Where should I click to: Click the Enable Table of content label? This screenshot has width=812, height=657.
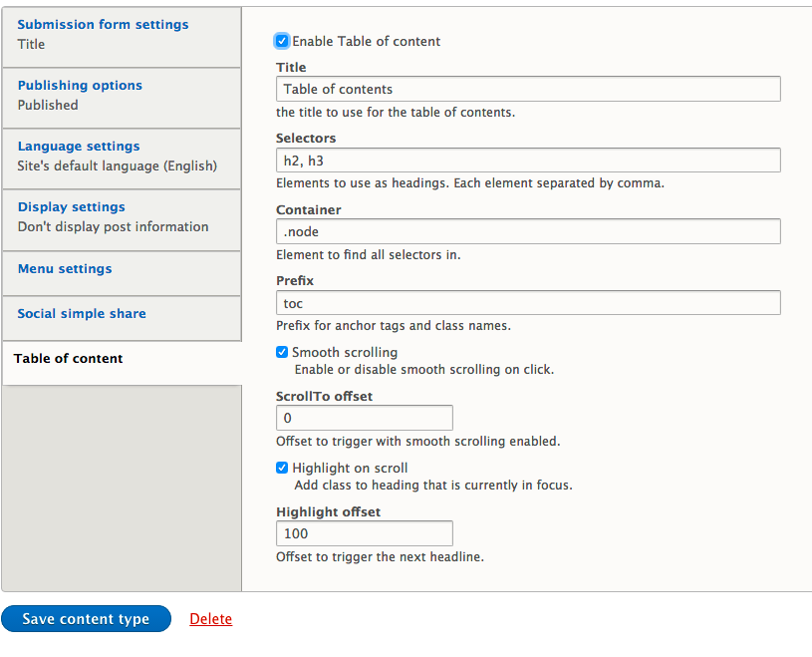(x=366, y=42)
